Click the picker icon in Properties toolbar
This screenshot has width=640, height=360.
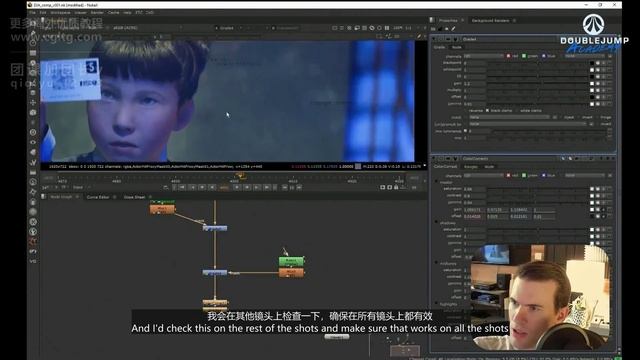pos(453,29)
